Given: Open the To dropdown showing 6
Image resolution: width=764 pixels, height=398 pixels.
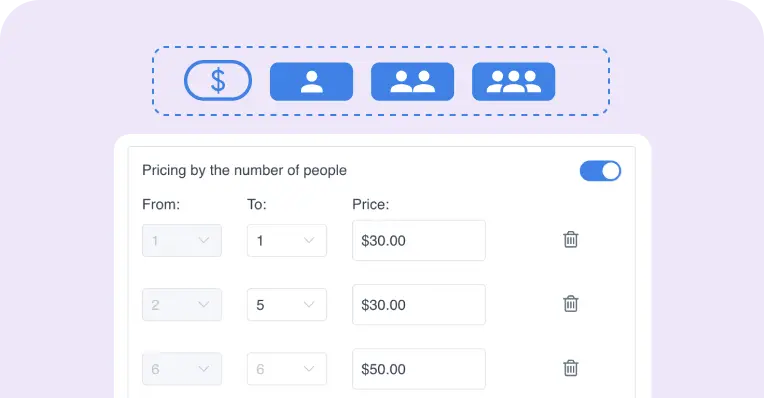Looking at the screenshot, I should click(287, 369).
